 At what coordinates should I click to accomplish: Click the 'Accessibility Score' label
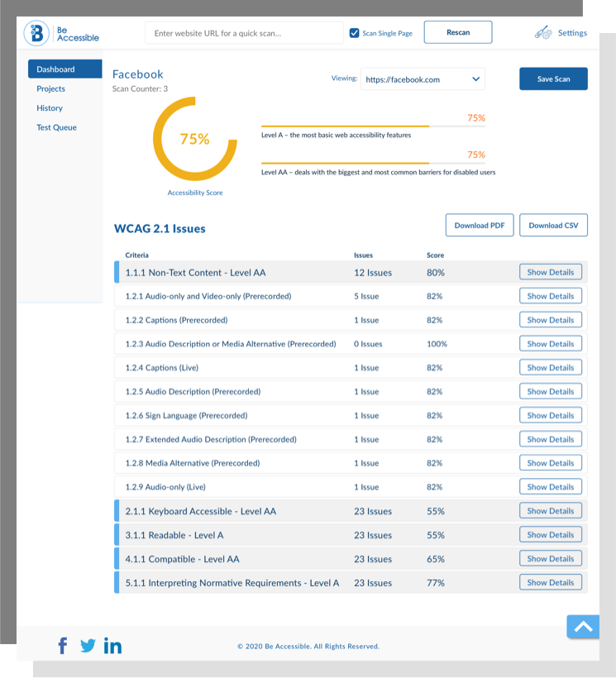pos(195,193)
